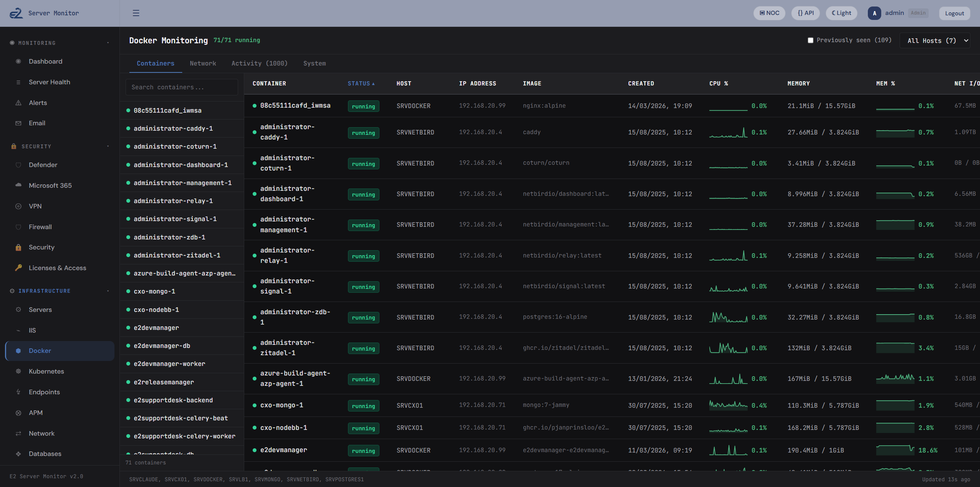The height and width of the screenshot is (487, 980).
Task: Open the NOC view
Action: tap(769, 13)
